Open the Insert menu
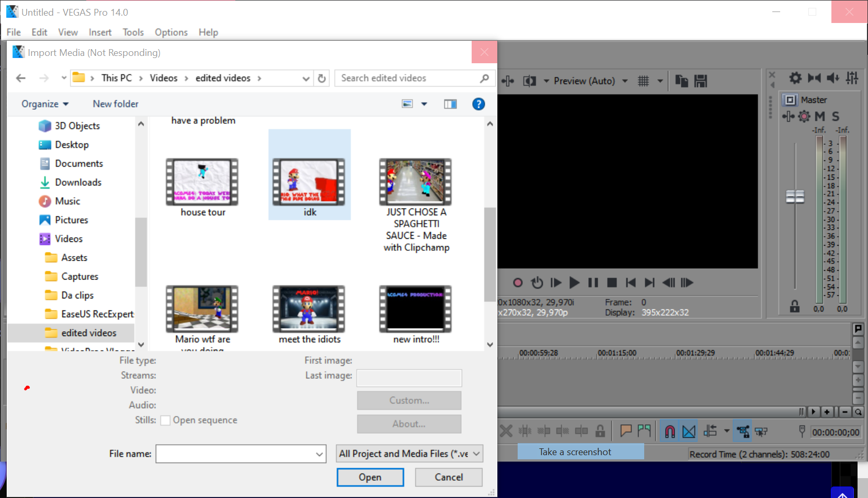This screenshot has width=868, height=498. (100, 32)
